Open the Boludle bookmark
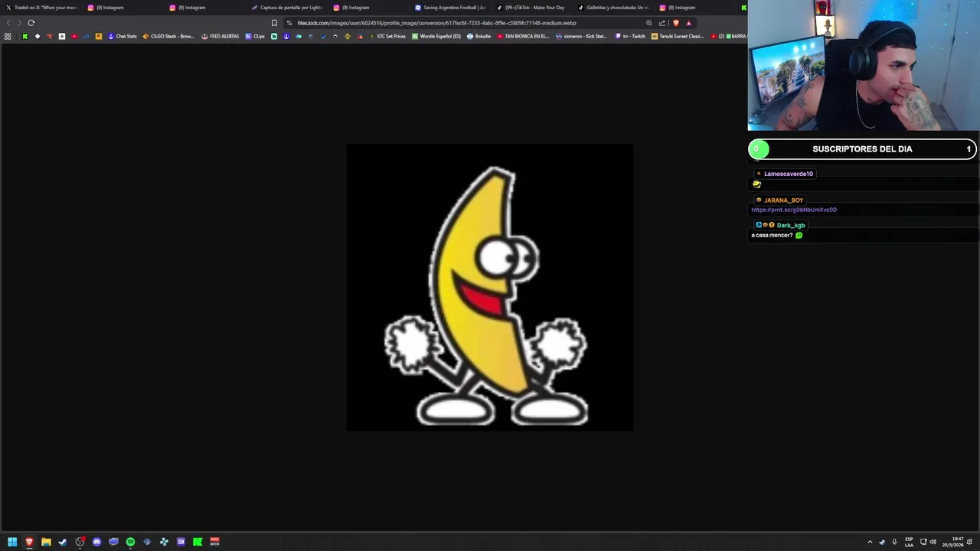 click(479, 36)
